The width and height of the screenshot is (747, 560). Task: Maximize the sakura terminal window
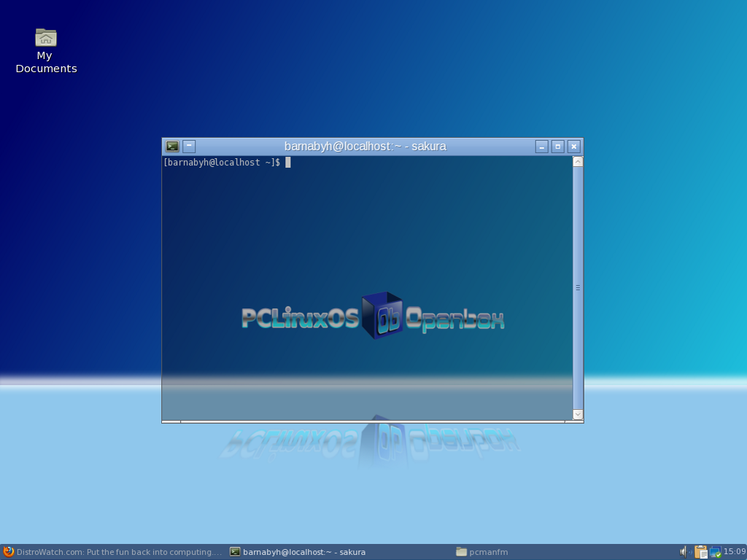point(558,147)
